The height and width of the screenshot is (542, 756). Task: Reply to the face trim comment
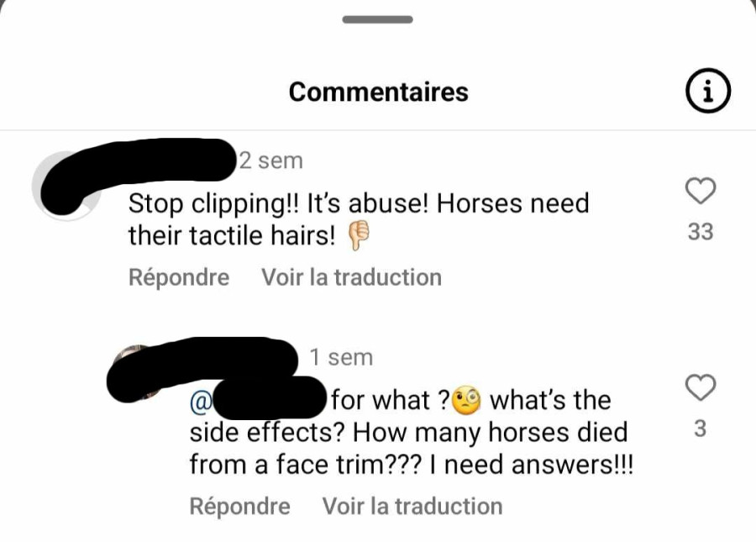coord(239,507)
